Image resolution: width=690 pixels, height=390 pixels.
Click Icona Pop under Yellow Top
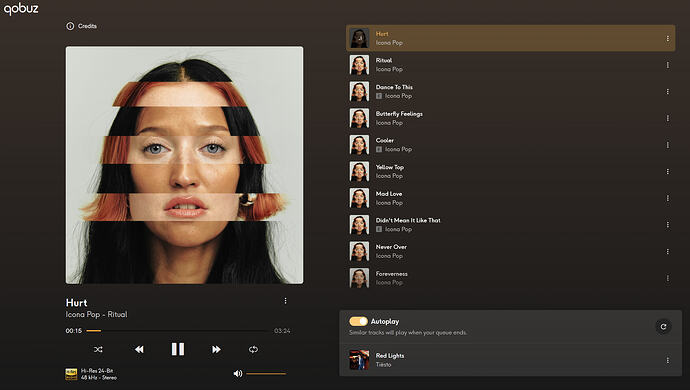[389, 176]
